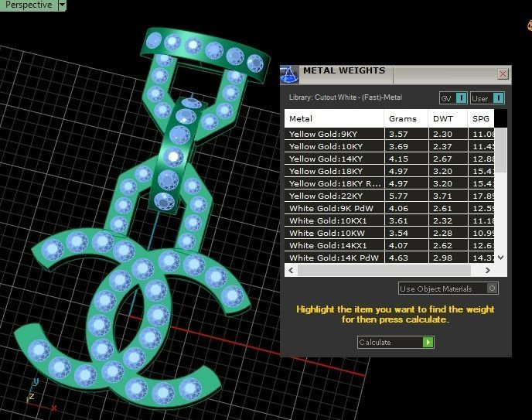Screen dimensions: 532x420
Task: Click the left arrow of horizontal scrollbar
Action: point(291,271)
